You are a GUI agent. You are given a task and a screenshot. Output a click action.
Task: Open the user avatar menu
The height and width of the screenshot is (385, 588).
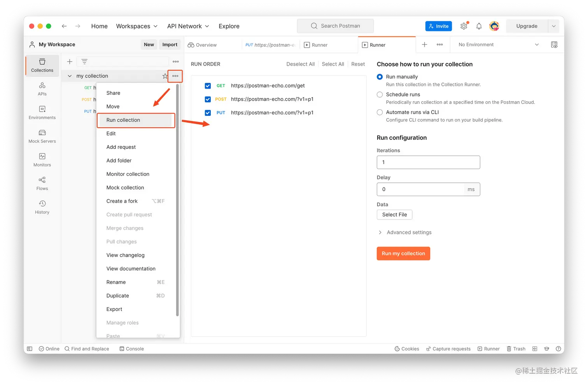coord(494,26)
